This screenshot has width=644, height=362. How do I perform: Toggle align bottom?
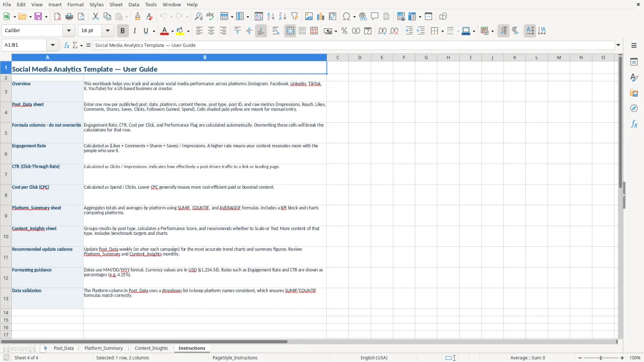(x=261, y=31)
